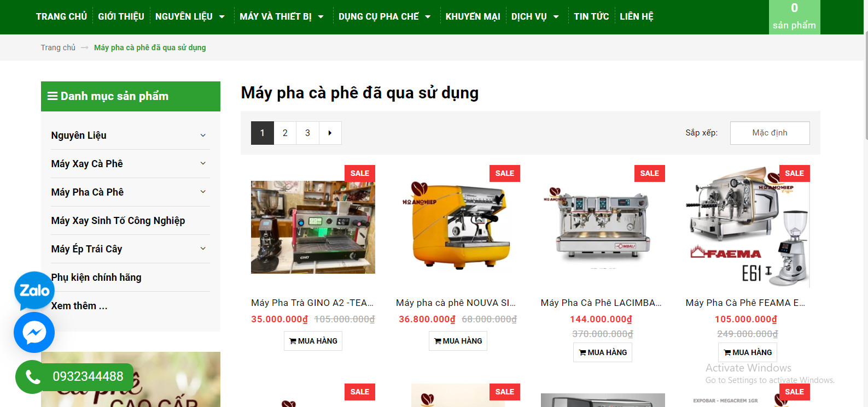Click Xem thêm ... in sidebar
This screenshot has width=868, height=407.
pos(79,306)
